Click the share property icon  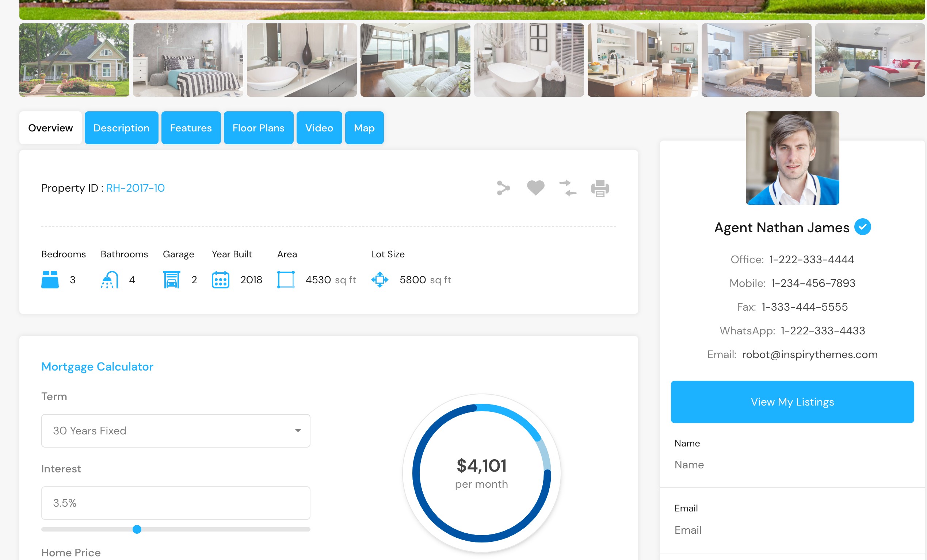(x=503, y=188)
